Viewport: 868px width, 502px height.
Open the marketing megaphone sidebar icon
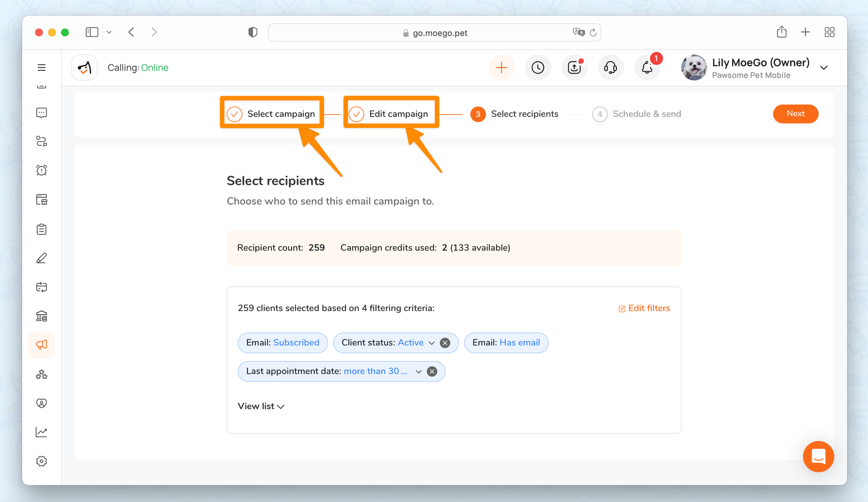coord(42,345)
